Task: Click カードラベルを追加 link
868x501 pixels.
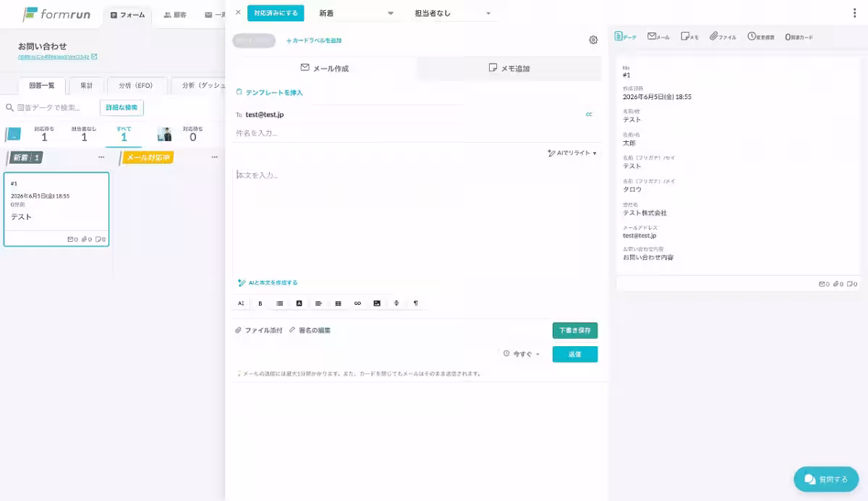Action: (314, 41)
